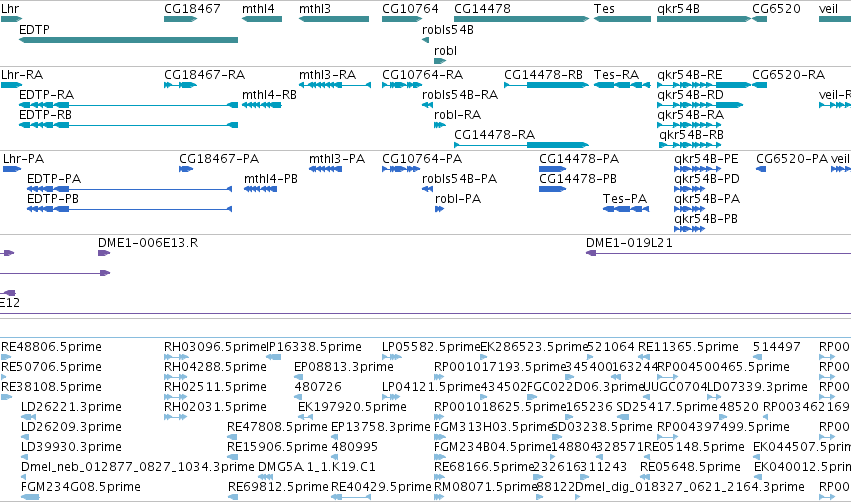Click protein CG10764-PA

point(422,158)
